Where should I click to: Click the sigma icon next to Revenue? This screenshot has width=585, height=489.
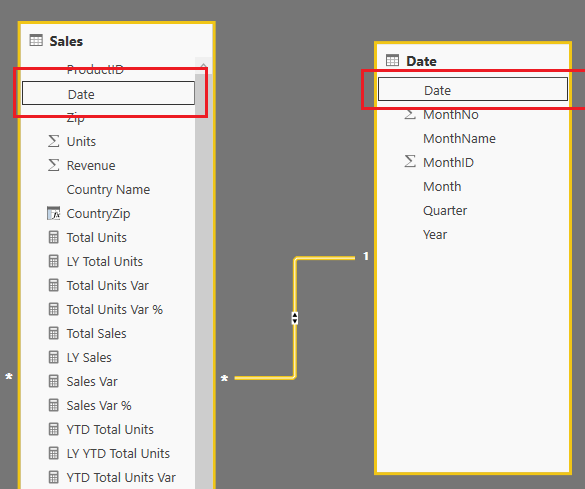click(53, 165)
